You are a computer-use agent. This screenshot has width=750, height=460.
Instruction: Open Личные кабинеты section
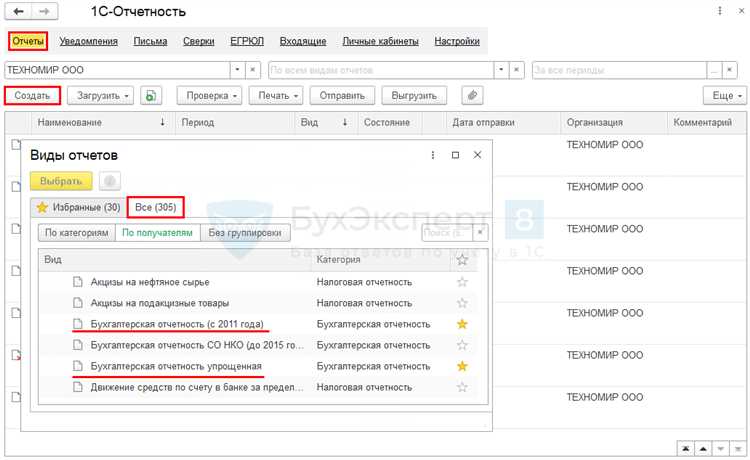point(380,42)
